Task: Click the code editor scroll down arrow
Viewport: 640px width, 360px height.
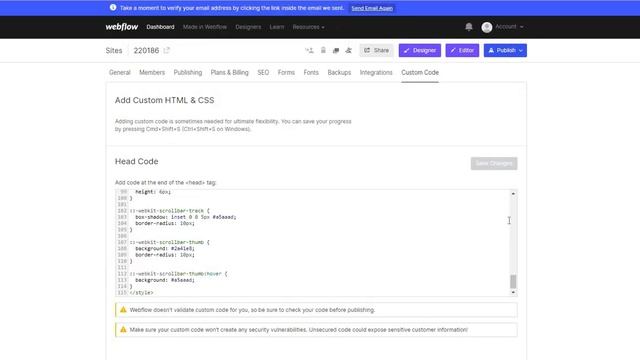Action: coord(513,293)
